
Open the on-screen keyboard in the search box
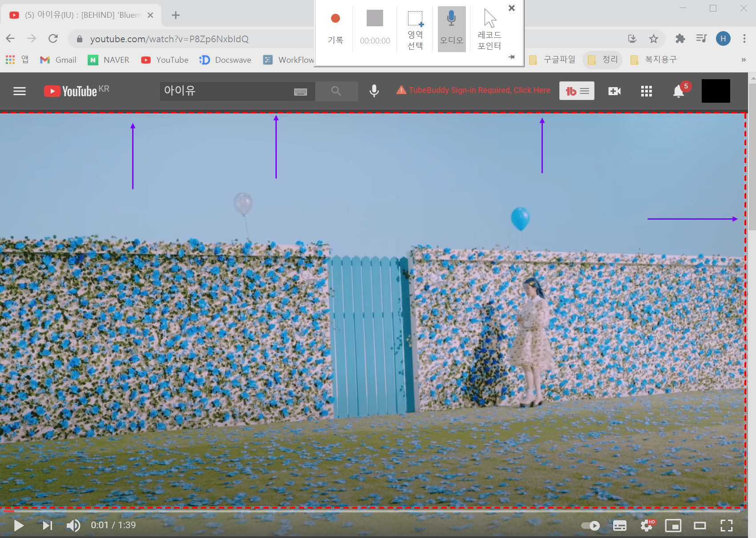coord(300,92)
